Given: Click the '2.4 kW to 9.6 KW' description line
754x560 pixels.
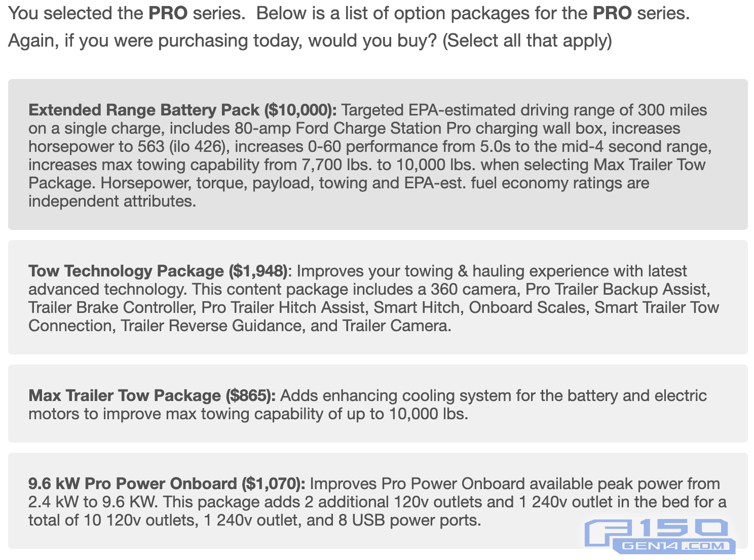Looking at the screenshot, I should (x=377, y=502).
